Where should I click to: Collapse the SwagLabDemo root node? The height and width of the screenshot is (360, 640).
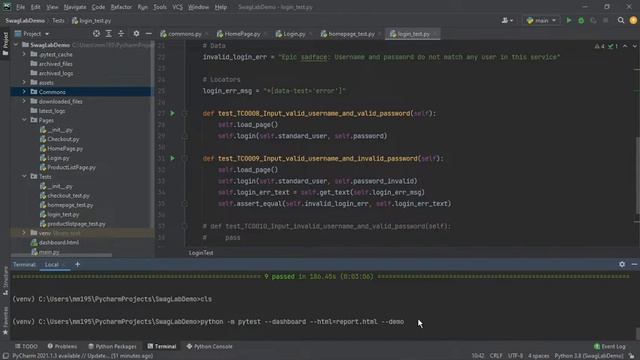click(16, 44)
